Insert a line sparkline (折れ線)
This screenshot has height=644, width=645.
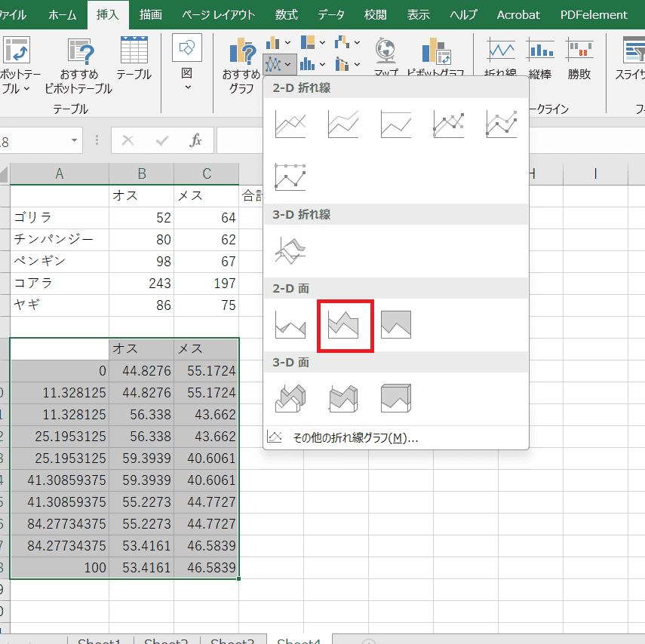[x=500, y=56]
